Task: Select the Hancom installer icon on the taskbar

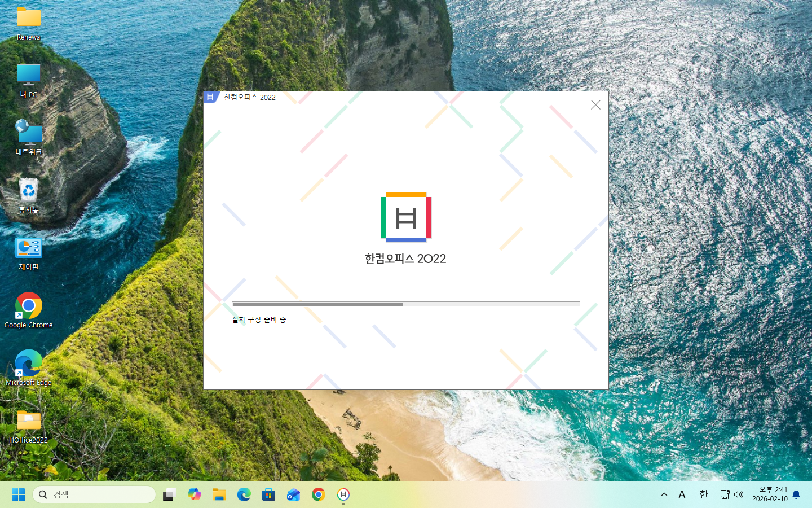Action: coord(343,494)
